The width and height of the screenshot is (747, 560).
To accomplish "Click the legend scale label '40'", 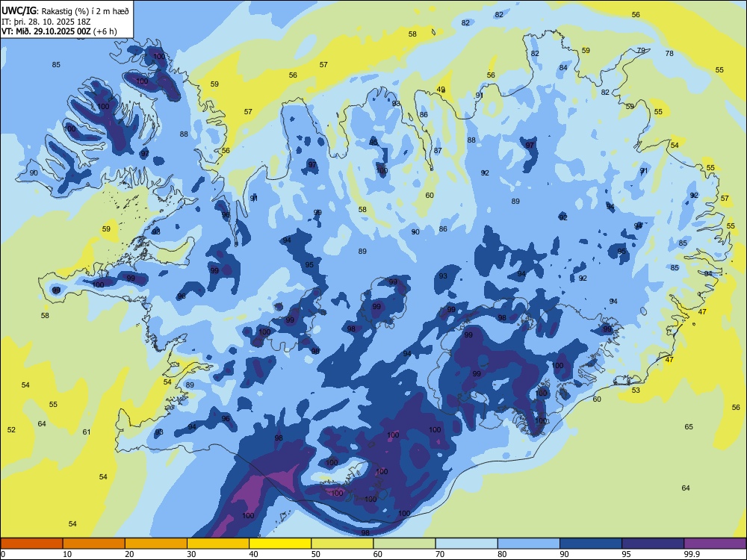I will click(x=253, y=554).
